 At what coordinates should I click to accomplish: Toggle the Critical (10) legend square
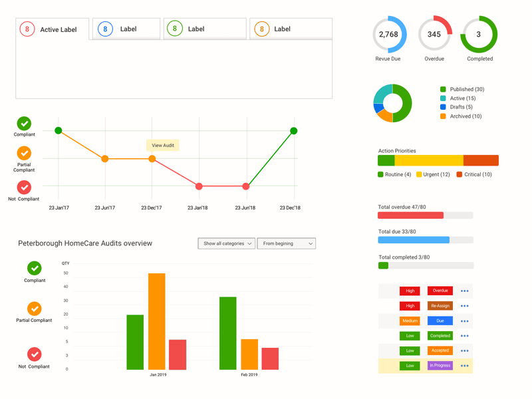pyautogui.click(x=460, y=174)
